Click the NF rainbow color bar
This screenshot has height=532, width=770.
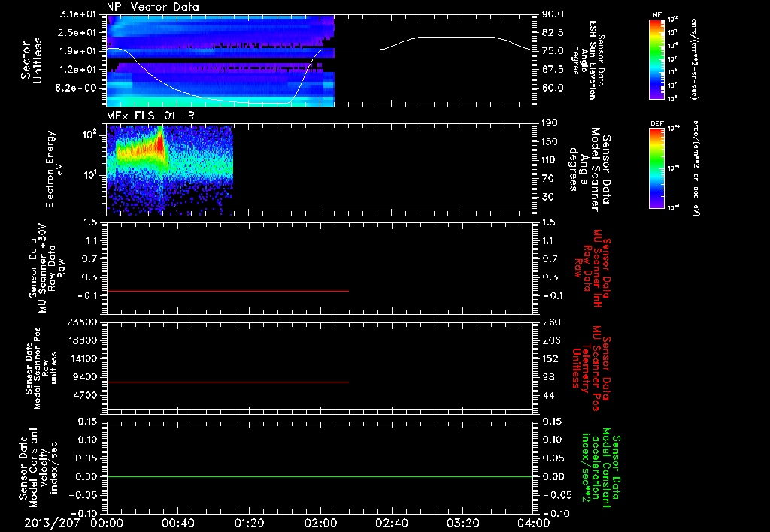(x=656, y=59)
